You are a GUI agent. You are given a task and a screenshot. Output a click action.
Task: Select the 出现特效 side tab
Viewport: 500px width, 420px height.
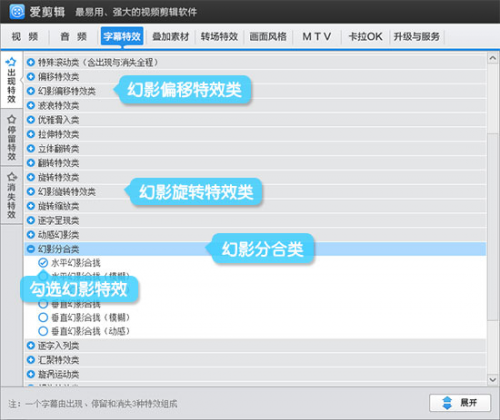click(11, 80)
